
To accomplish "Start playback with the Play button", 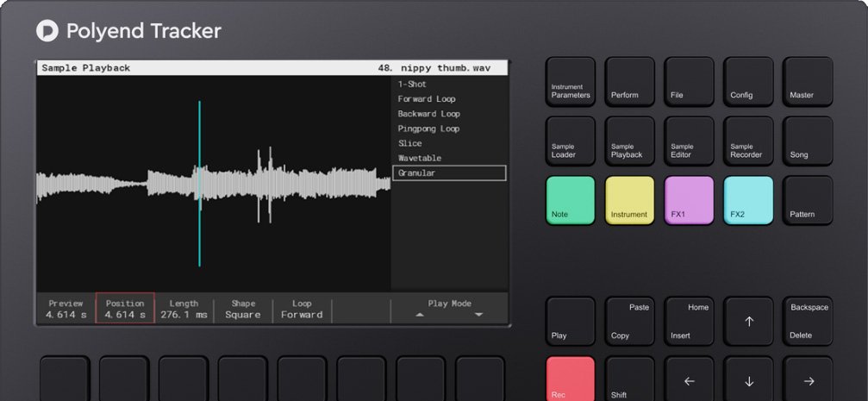I will [571, 322].
